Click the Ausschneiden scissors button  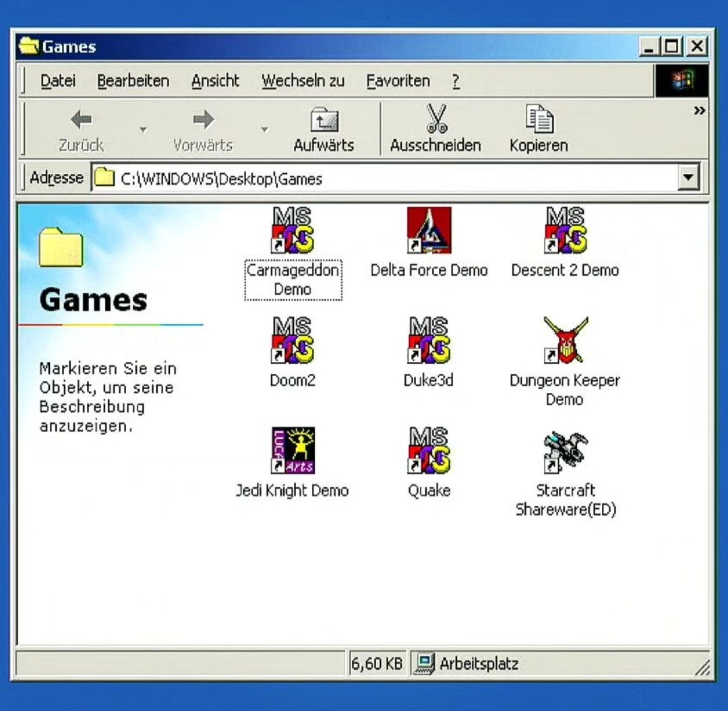(x=435, y=129)
